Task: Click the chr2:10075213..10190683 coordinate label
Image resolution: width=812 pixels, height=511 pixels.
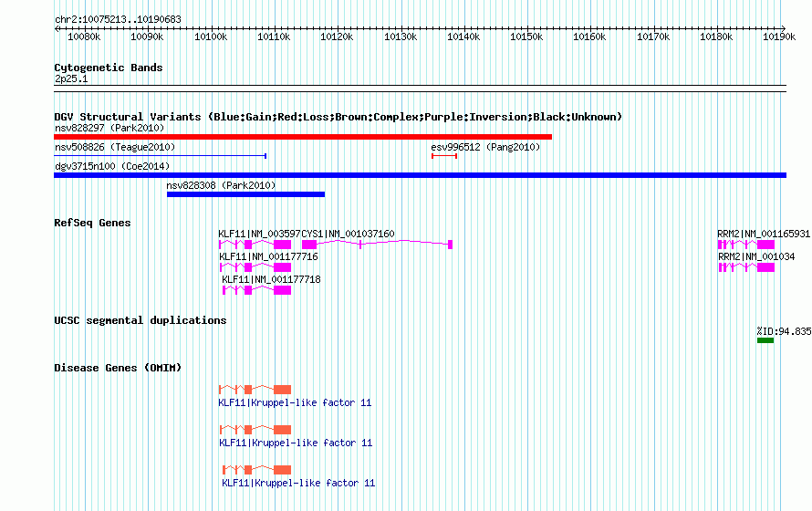Action: coord(118,19)
